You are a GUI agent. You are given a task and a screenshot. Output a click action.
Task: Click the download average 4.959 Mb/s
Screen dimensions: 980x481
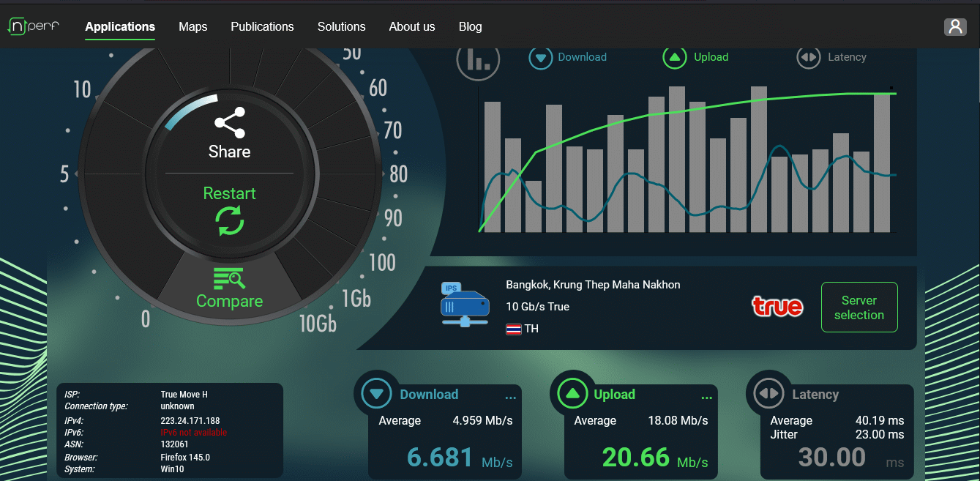(483, 421)
